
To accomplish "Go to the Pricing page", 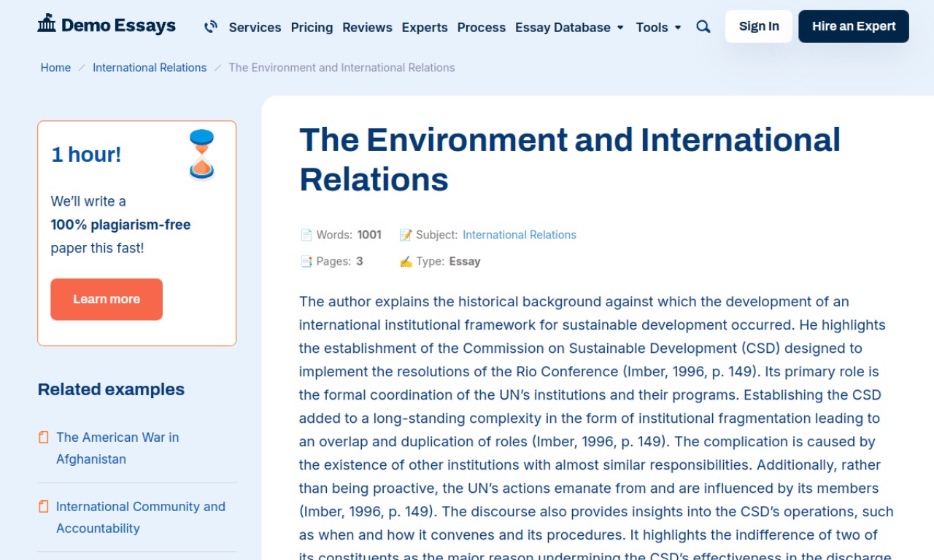I will (312, 27).
